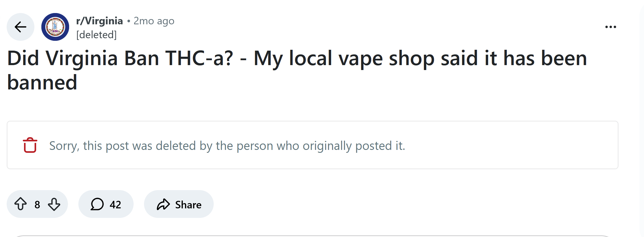Click the "Sorry, this post was deleted" message
644x237 pixels.
227,146
